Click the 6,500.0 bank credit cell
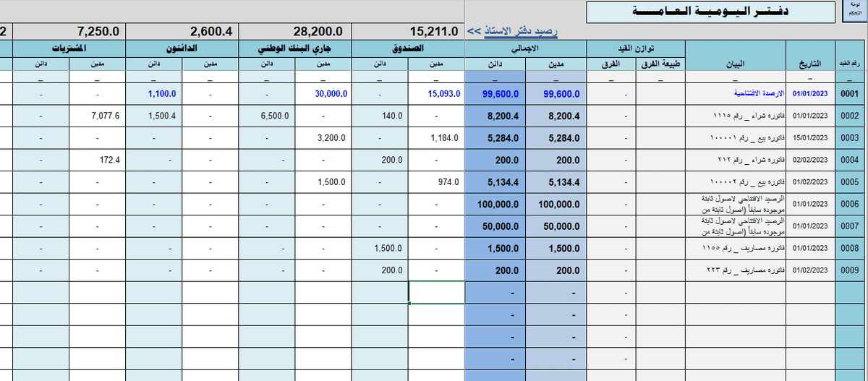The width and height of the screenshot is (868, 381). [x=267, y=116]
